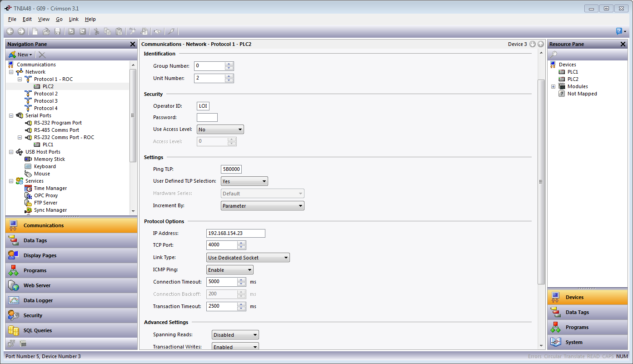Open User Defined TLP Selection dropdown
633x364 pixels.
point(244,181)
